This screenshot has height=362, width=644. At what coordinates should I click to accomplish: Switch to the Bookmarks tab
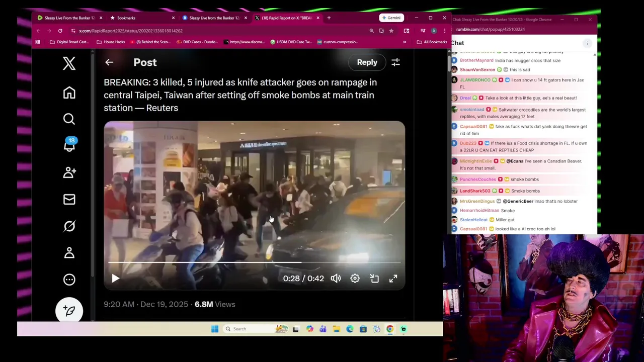pyautogui.click(x=142, y=18)
